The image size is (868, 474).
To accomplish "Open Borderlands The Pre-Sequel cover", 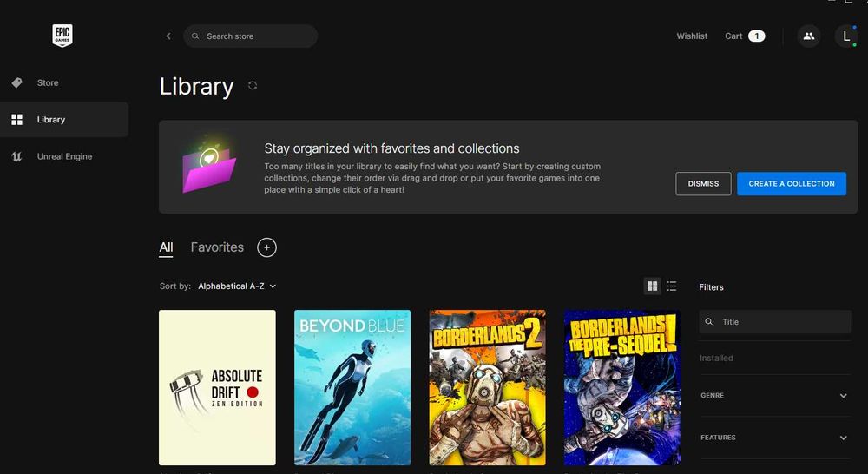I will 622,387.
